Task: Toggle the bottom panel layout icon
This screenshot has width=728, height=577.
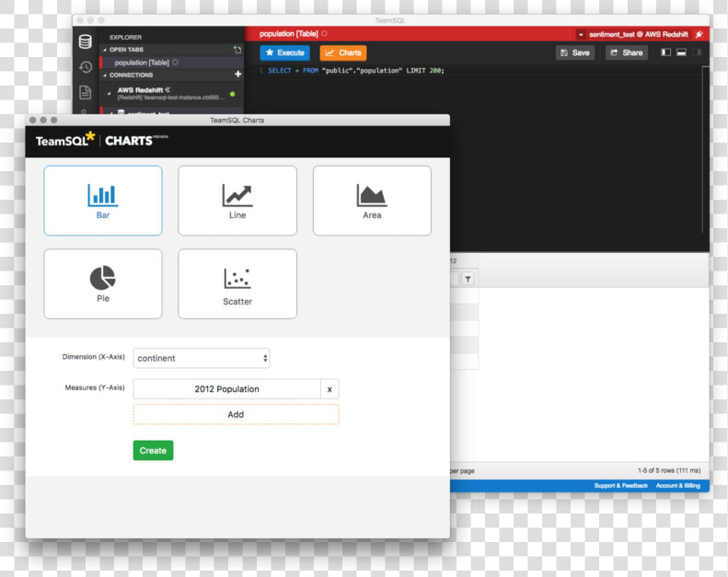Action: pos(681,52)
